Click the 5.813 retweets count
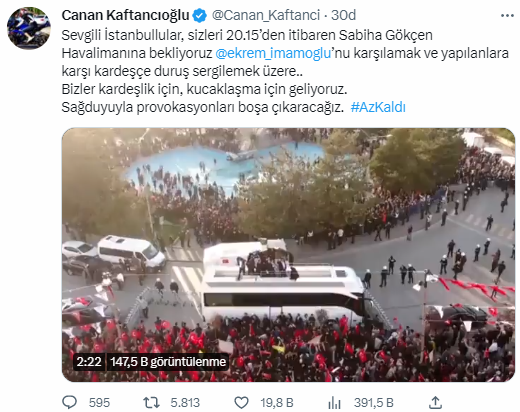The image size is (520, 412). point(185,403)
